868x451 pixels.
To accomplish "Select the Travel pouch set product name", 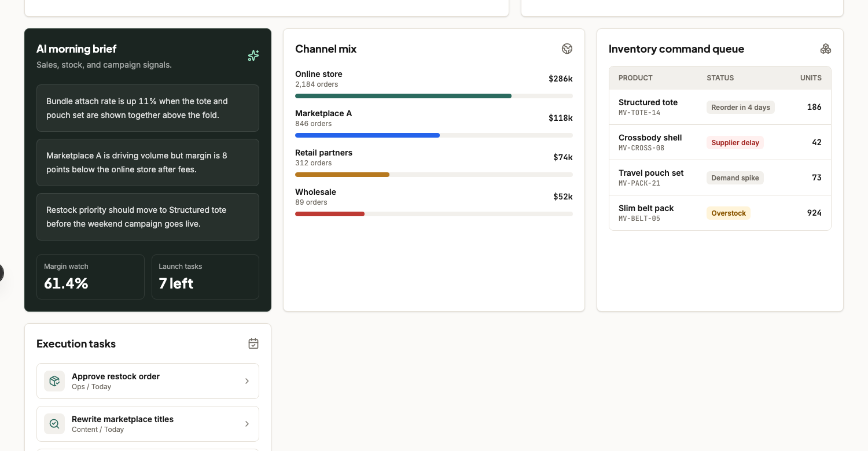I will coord(651,173).
